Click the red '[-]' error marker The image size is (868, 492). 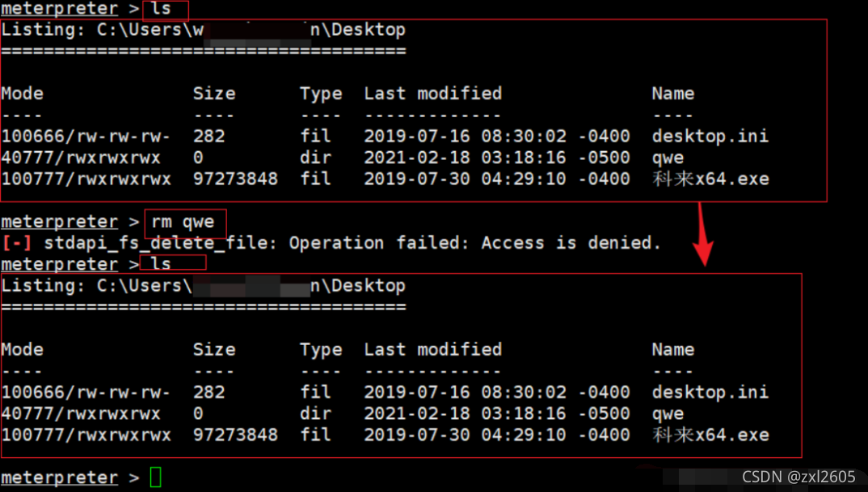[x=17, y=243]
